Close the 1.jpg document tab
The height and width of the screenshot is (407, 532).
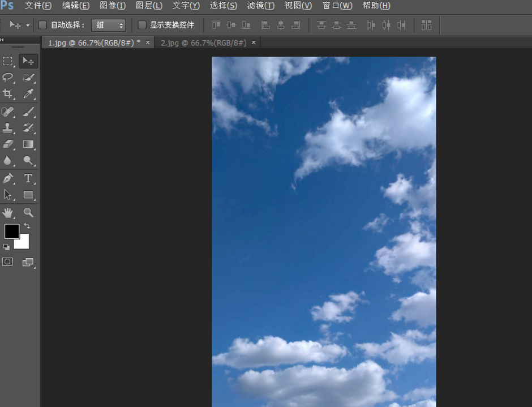pos(148,42)
